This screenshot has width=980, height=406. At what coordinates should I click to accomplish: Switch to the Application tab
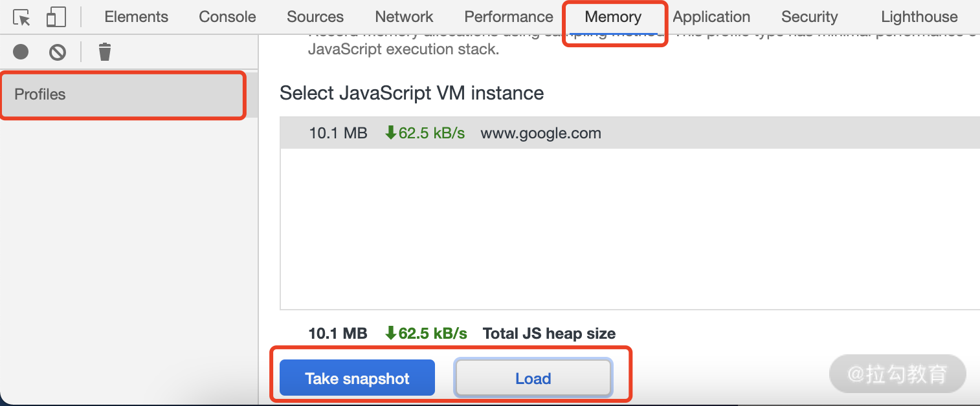point(711,17)
